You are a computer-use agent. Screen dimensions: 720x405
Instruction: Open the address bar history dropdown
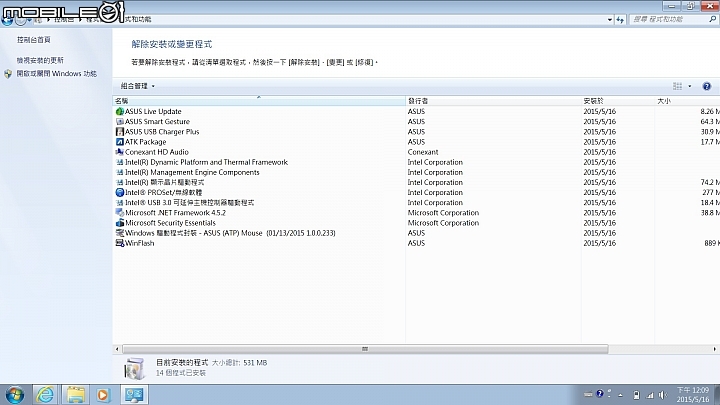(610, 19)
